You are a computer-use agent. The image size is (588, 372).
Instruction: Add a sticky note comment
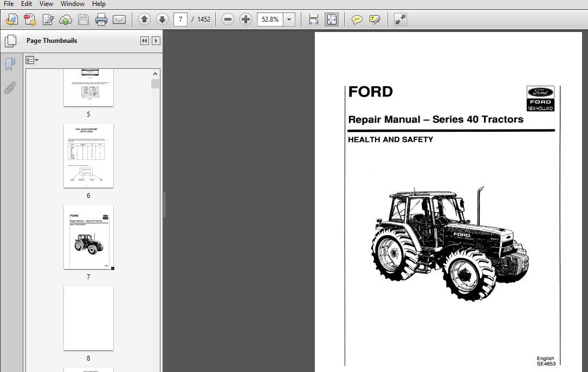357,20
